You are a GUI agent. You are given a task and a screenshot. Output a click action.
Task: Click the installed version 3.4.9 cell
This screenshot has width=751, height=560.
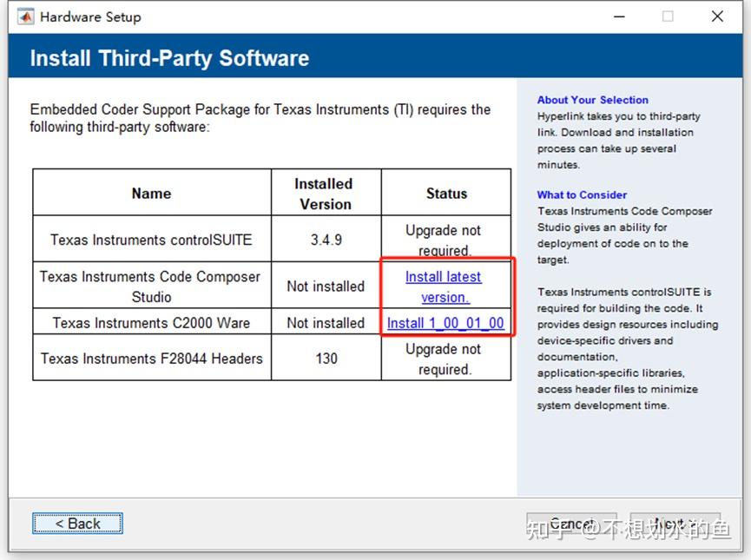(x=326, y=239)
